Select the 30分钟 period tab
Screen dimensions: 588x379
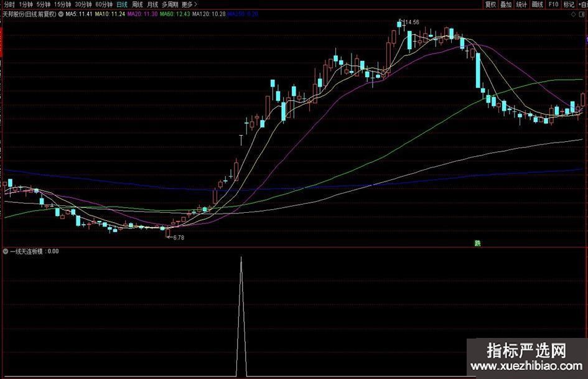pyautogui.click(x=83, y=4)
